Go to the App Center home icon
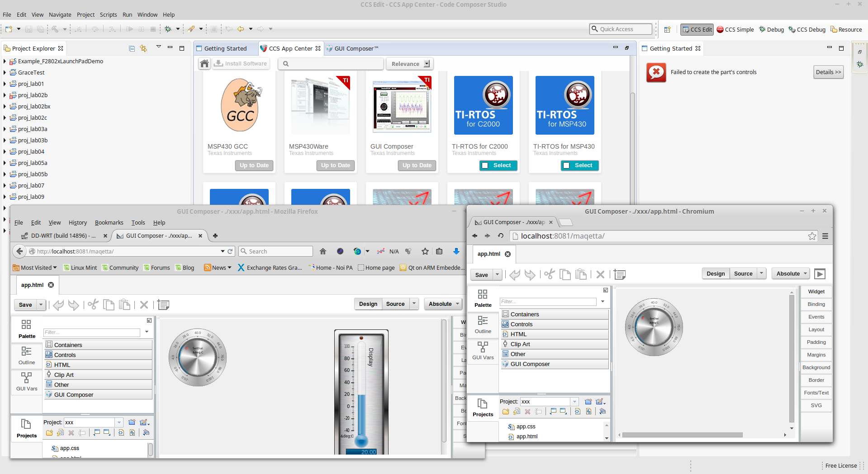Screen dimensions: 868x474 pos(204,64)
